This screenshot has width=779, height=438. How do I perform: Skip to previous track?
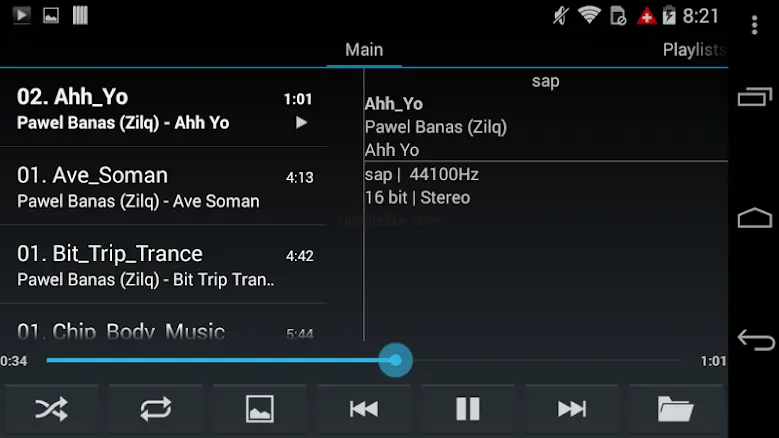[x=364, y=409]
